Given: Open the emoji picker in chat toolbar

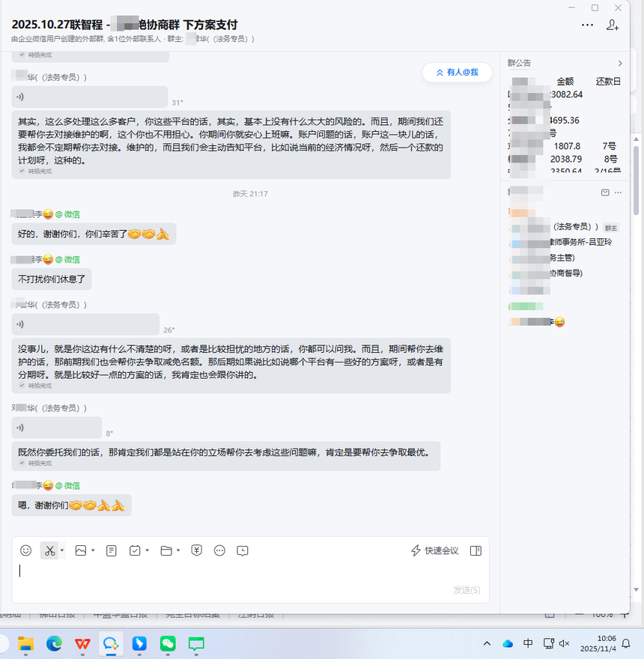Looking at the screenshot, I should point(25,550).
